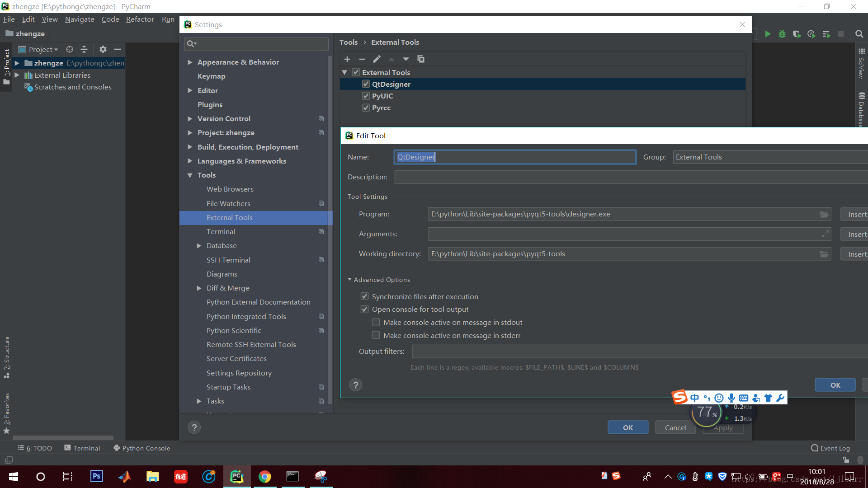
Task: Click the move down arrow icon
Action: 406,59
